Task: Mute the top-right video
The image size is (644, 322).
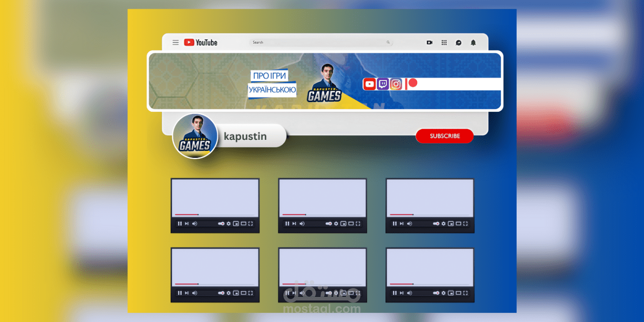Action: point(409,224)
